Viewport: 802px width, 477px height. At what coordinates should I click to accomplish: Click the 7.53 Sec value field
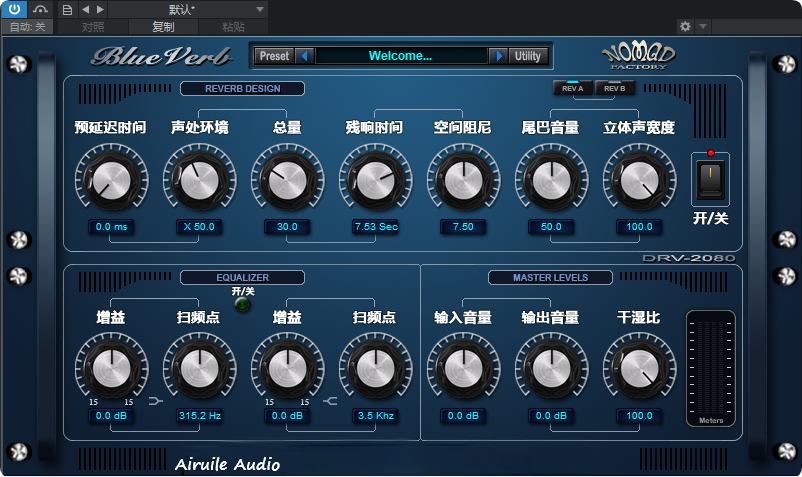(x=375, y=226)
